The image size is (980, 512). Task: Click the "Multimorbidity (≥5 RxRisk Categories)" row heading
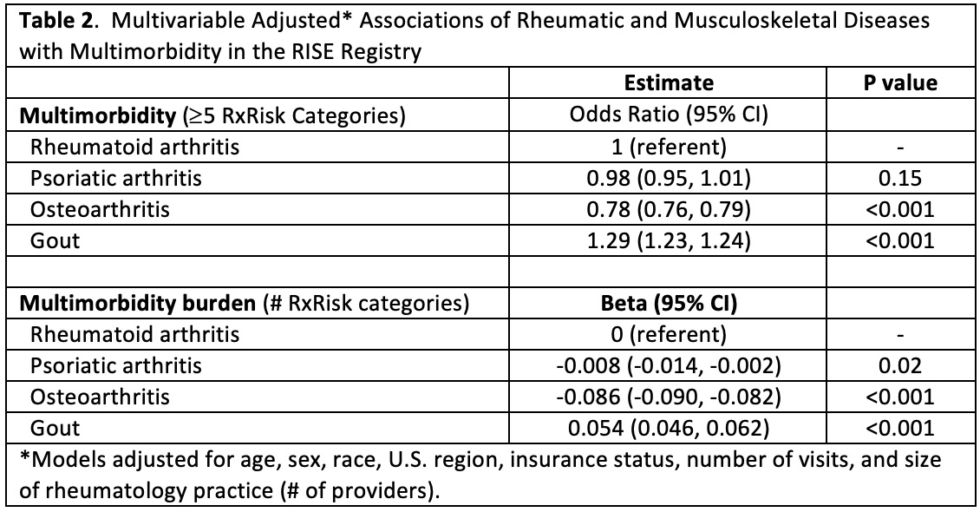211,115
